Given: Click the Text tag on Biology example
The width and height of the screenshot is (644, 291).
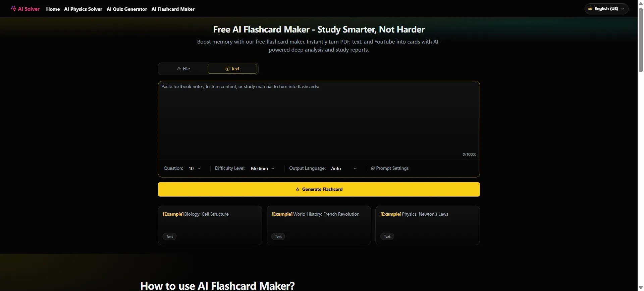Looking at the screenshot, I should click(169, 237).
